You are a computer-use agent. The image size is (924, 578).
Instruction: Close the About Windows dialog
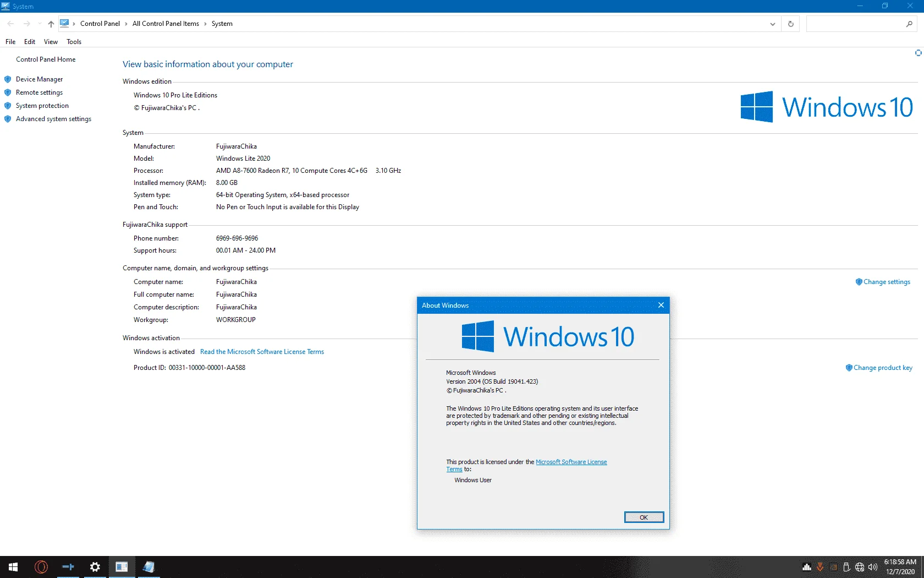pos(661,305)
